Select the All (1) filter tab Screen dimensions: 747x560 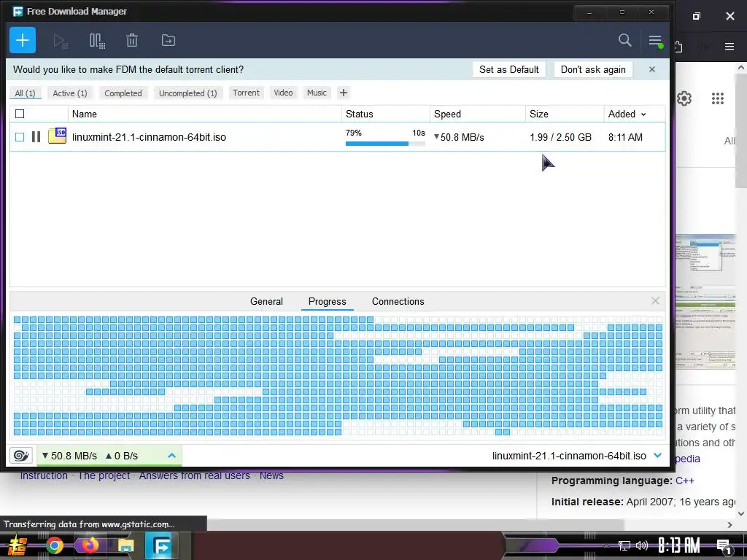tap(26, 93)
